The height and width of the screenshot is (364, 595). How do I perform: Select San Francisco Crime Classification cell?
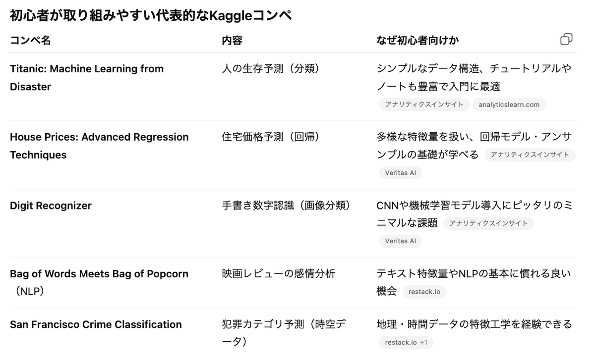[96, 324]
